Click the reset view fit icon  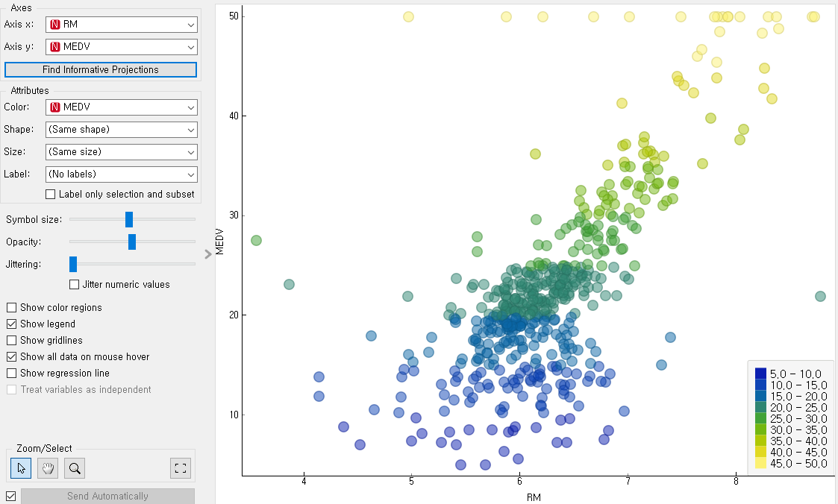point(180,468)
